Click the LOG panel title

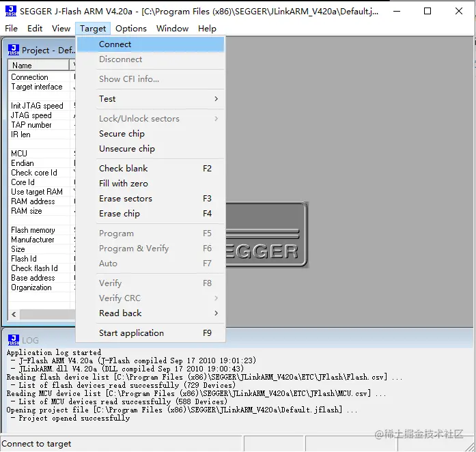pyautogui.click(x=30, y=340)
